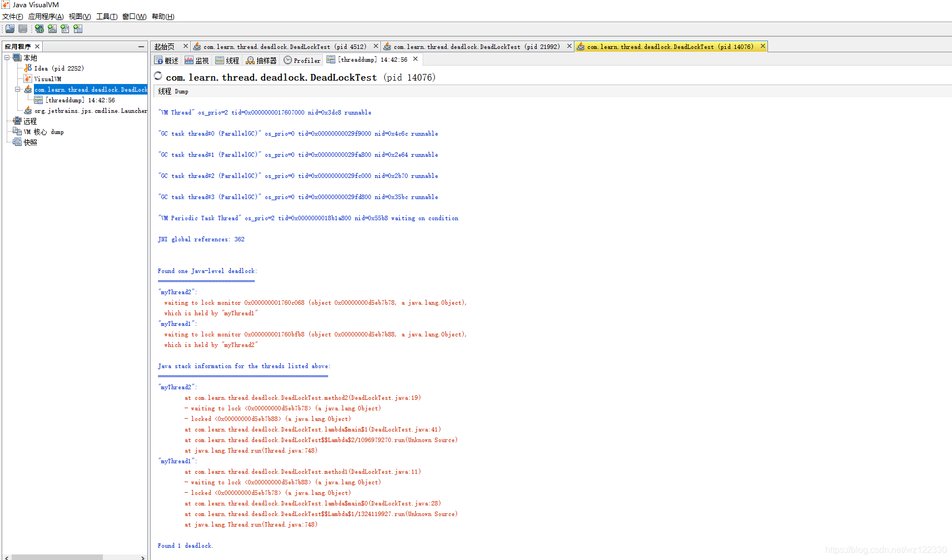Select highlighted com.learn.thread.deadlock.DeadLock tree entry
The image size is (952, 560).
(x=91, y=90)
